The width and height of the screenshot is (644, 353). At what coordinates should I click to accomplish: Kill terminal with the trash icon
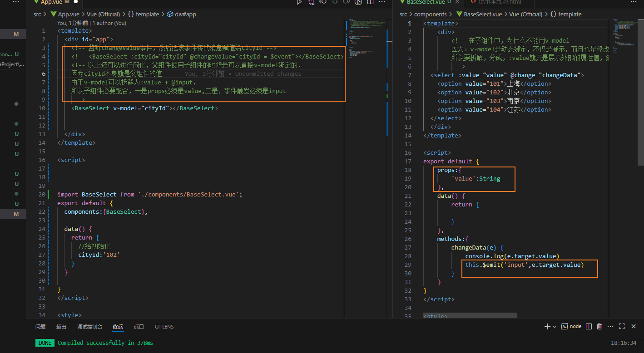point(599,326)
